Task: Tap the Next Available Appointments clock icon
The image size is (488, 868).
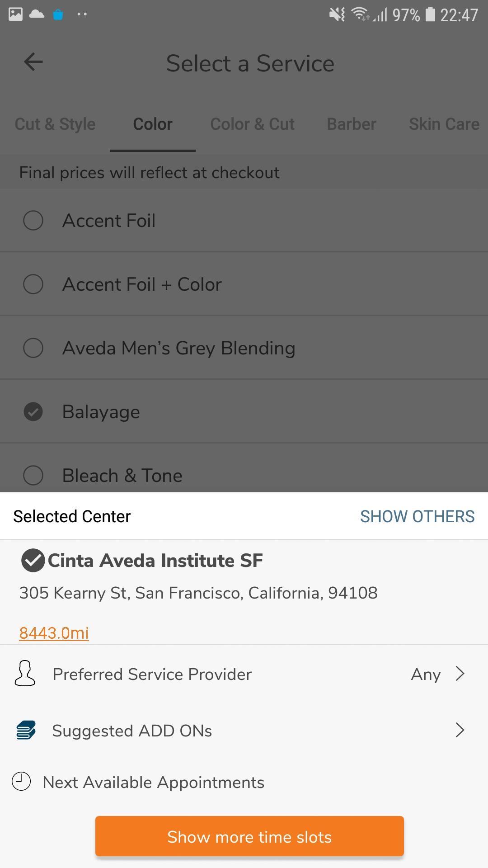Action: (21, 781)
